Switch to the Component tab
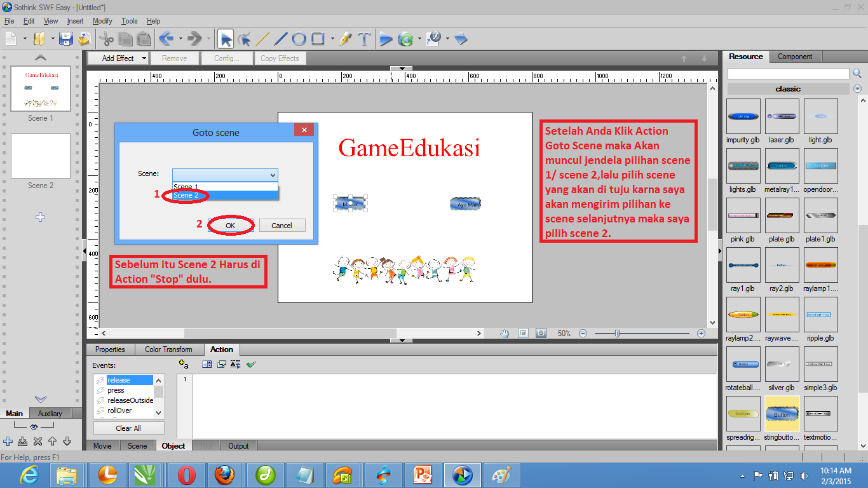The image size is (868, 488). click(x=796, y=57)
